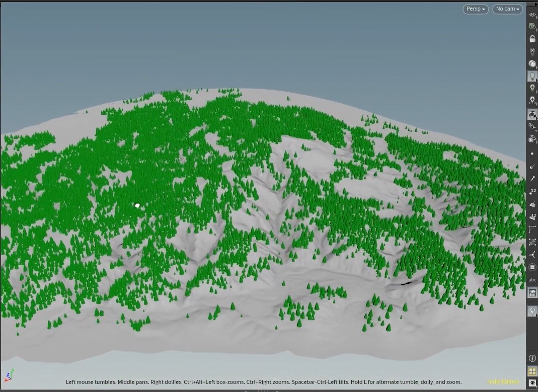Toggle display primitive hulls icon

coord(532,229)
